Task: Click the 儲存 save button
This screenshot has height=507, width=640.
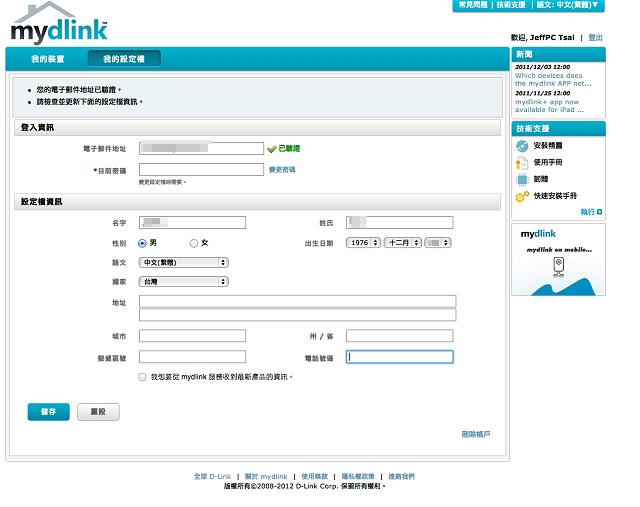Action: pyautogui.click(x=49, y=412)
